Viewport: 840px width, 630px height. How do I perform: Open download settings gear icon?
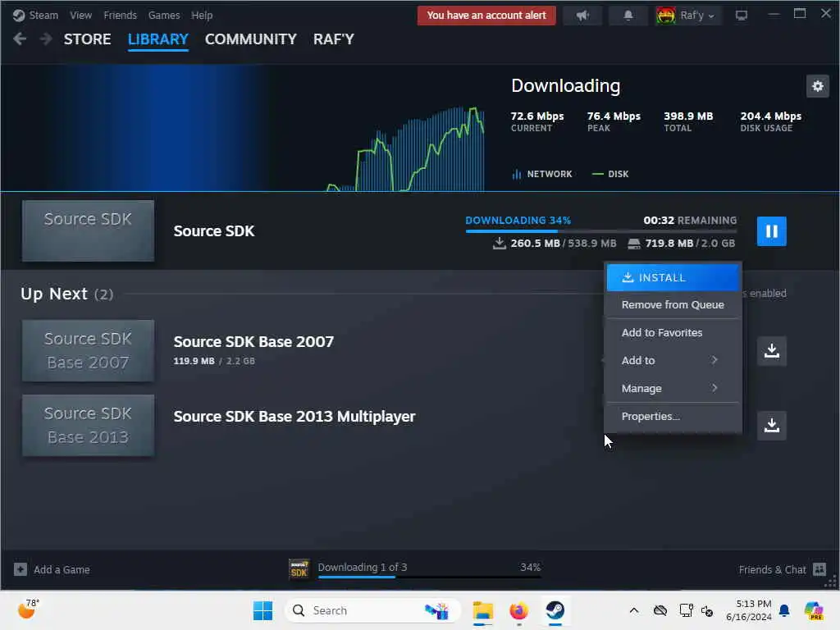coord(818,85)
